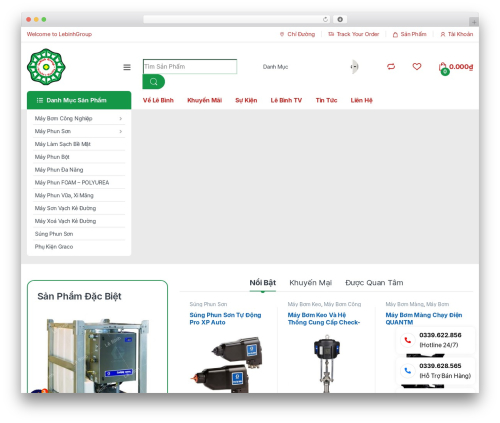This screenshot has width=500, height=423.
Task: Select Máy Phun Vữa, Xi Măng category
Action: point(64,195)
